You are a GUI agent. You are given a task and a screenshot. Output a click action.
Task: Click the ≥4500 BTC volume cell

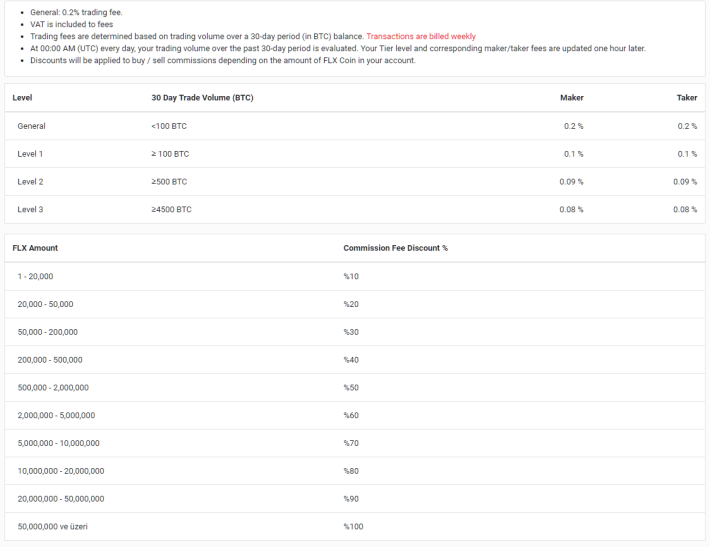(171, 210)
